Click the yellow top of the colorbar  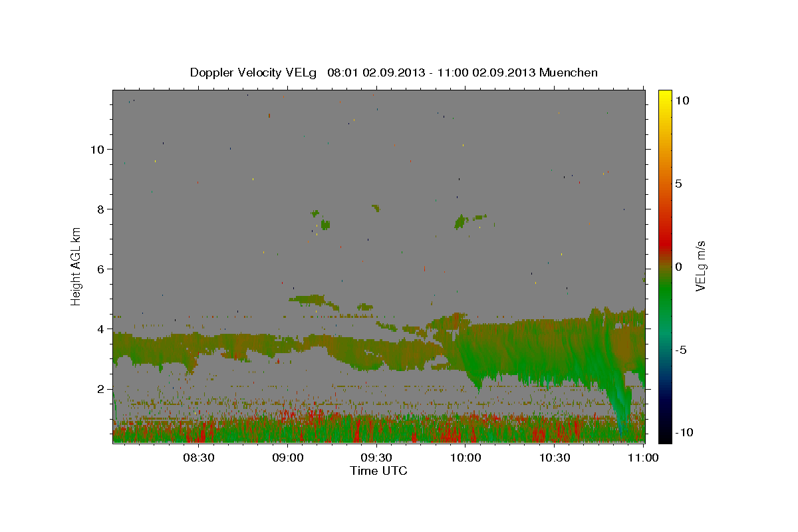(665, 96)
